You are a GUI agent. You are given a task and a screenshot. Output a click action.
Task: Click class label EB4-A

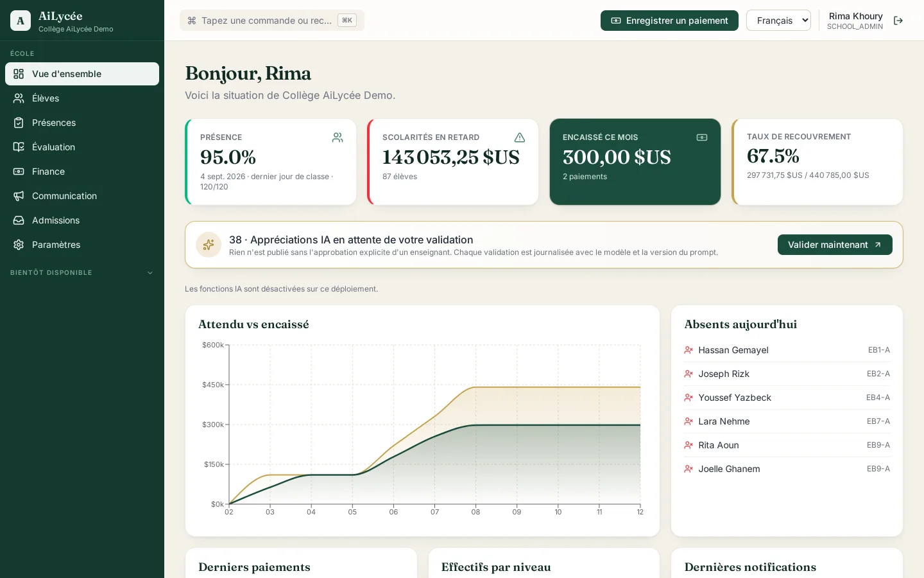click(x=878, y=398)
